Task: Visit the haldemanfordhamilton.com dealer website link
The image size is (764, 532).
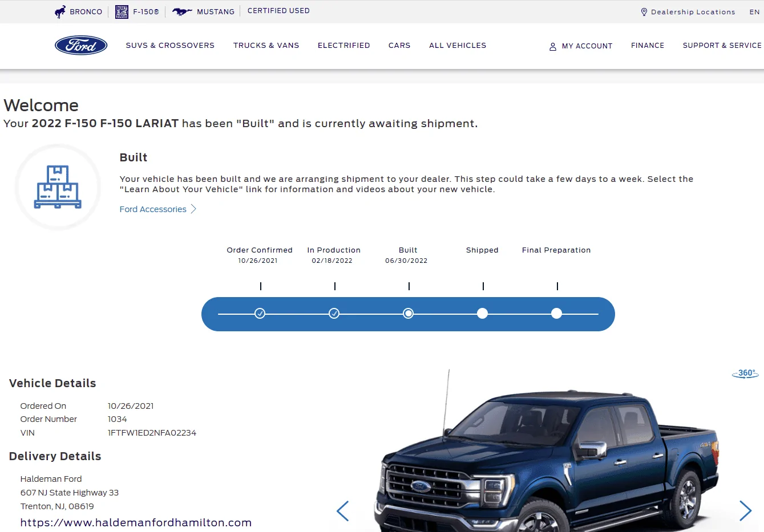Action: 136,523
